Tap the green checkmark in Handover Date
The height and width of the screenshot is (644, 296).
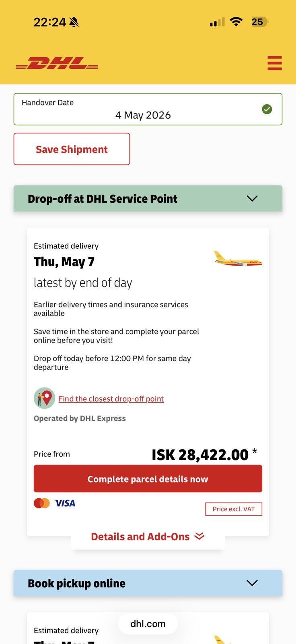(267, 109)
